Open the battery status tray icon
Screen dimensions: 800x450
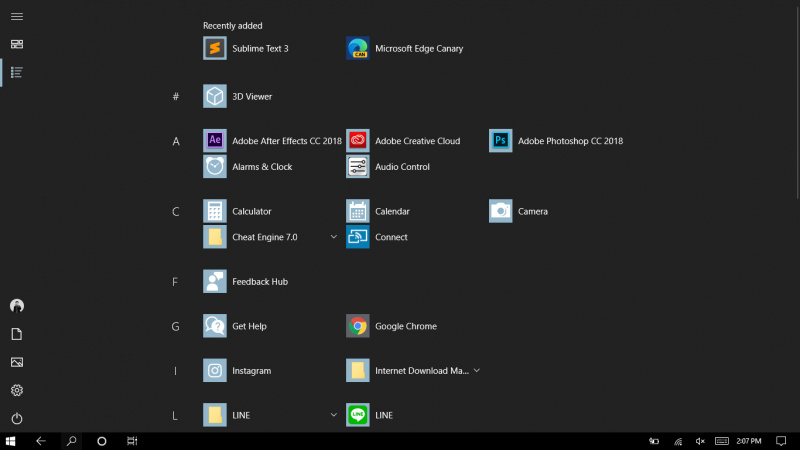[x=654, y=441]
